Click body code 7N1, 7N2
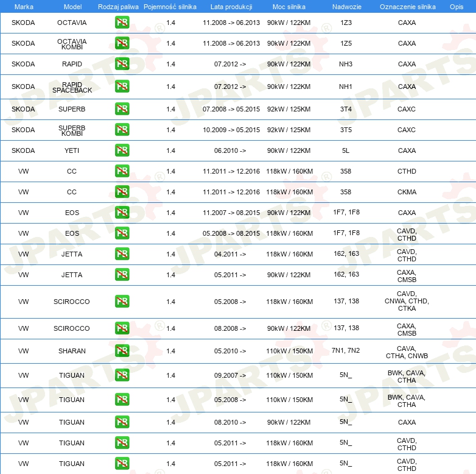The width and height of the screenshot is (476, 474). click(346, 350)
